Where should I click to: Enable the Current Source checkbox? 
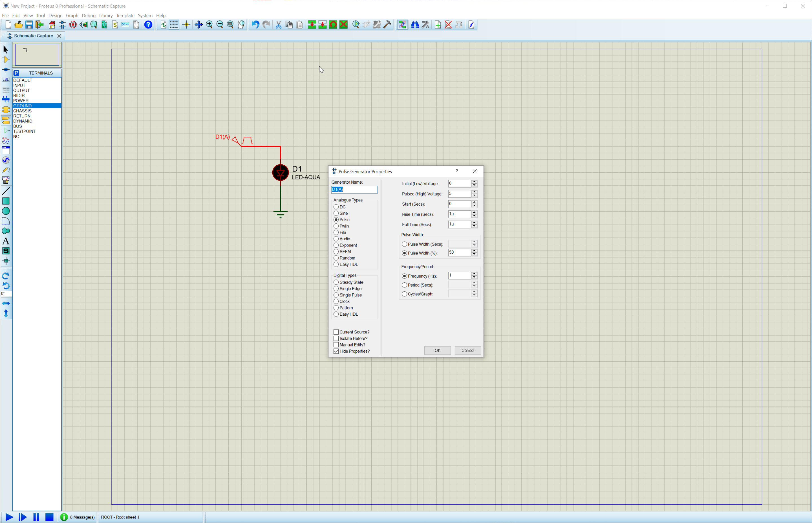coord(336,332)
